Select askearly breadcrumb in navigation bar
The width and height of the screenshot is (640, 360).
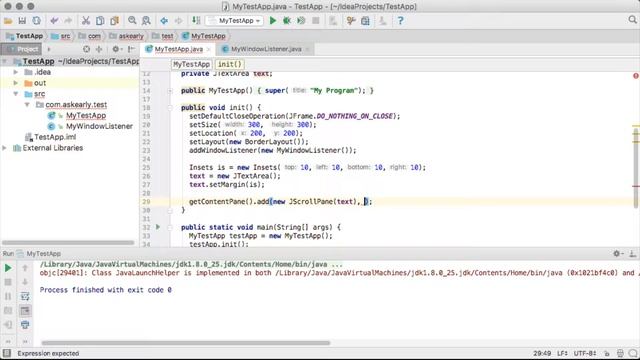coord(127,36)
